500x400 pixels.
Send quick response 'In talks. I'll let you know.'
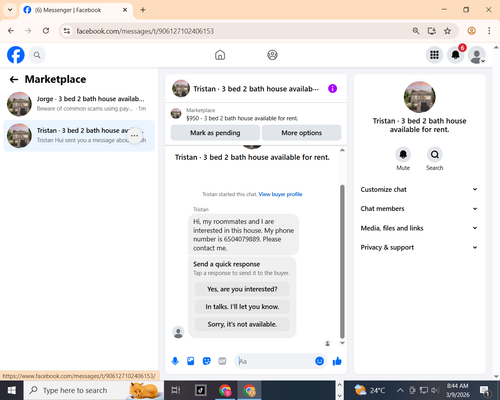pyautogui.click(x=242, y=307)
